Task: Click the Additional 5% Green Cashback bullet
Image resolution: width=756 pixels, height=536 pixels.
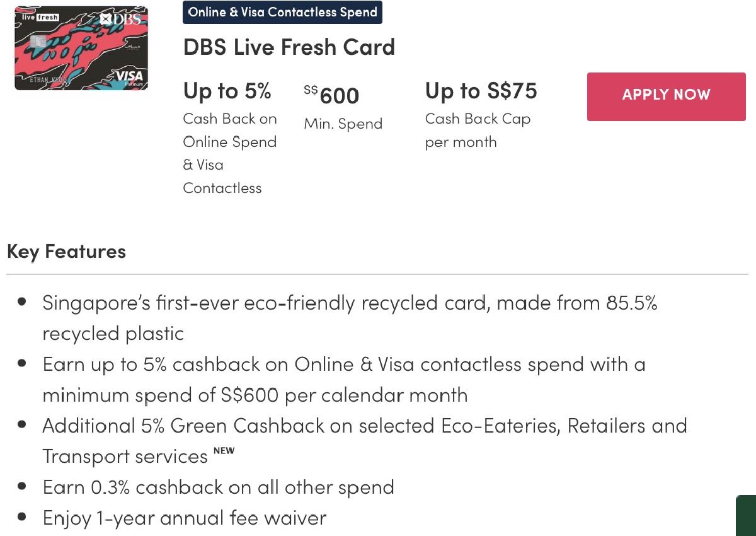Action: pos(364,426)
